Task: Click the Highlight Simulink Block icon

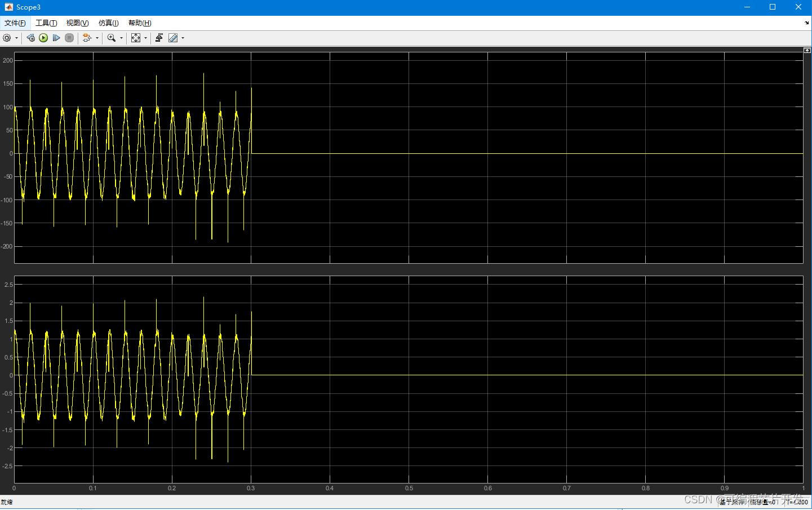Action: (87, 38)
